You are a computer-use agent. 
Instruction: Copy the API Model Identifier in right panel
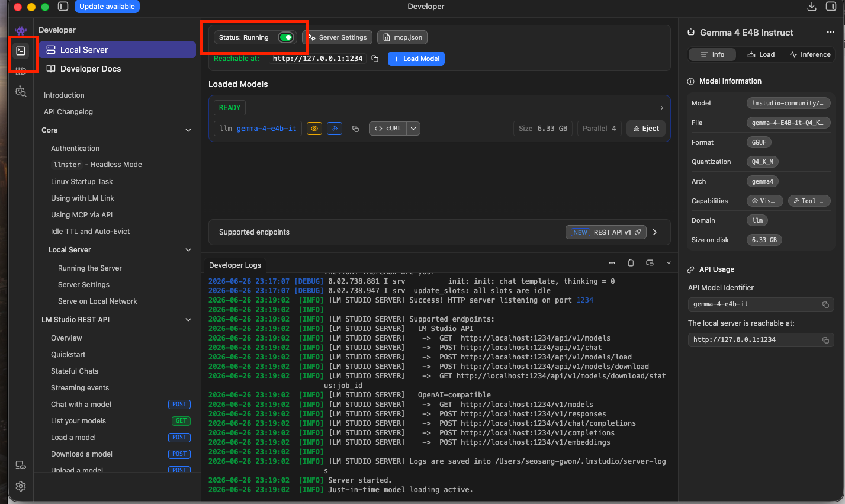tap(825, 304)
